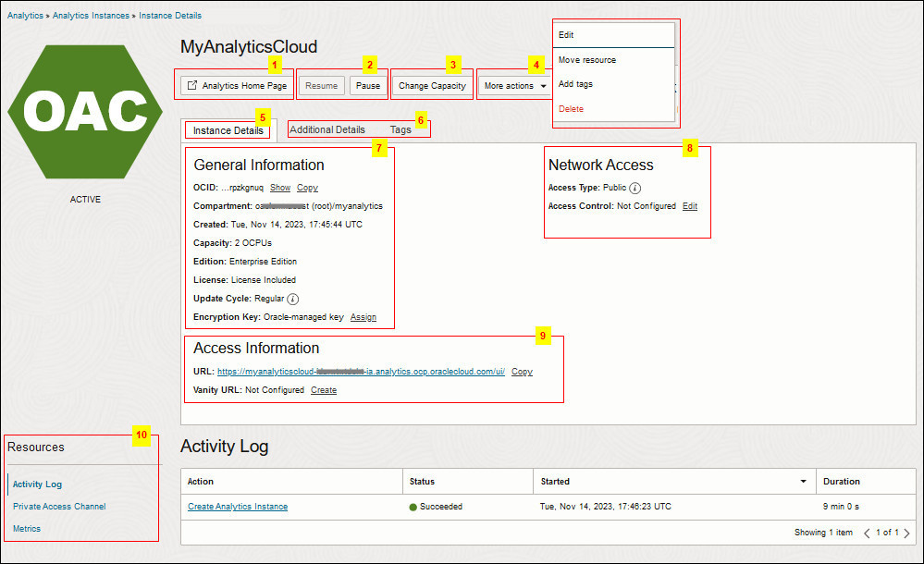
Task: Show the full OCID value
Action: tap(280, 188)
